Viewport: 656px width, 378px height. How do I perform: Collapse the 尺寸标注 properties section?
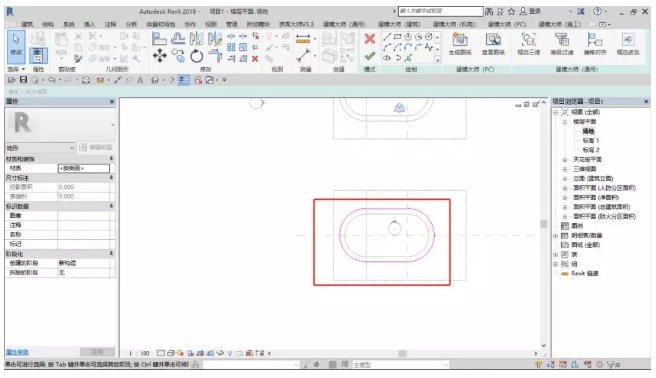pyautogui.click(x=111, y=178)
